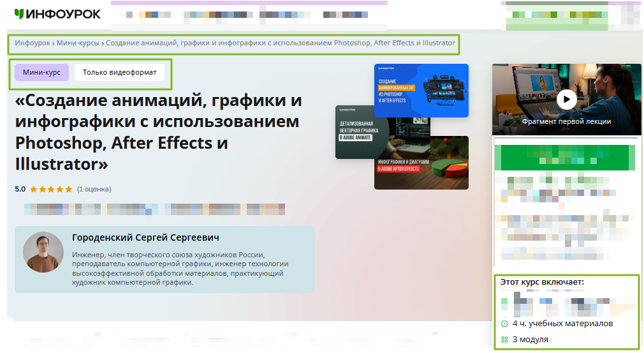644x353 pixels.
Task: Go to Инфоурок in the breadcrumb
Action: 32,43
